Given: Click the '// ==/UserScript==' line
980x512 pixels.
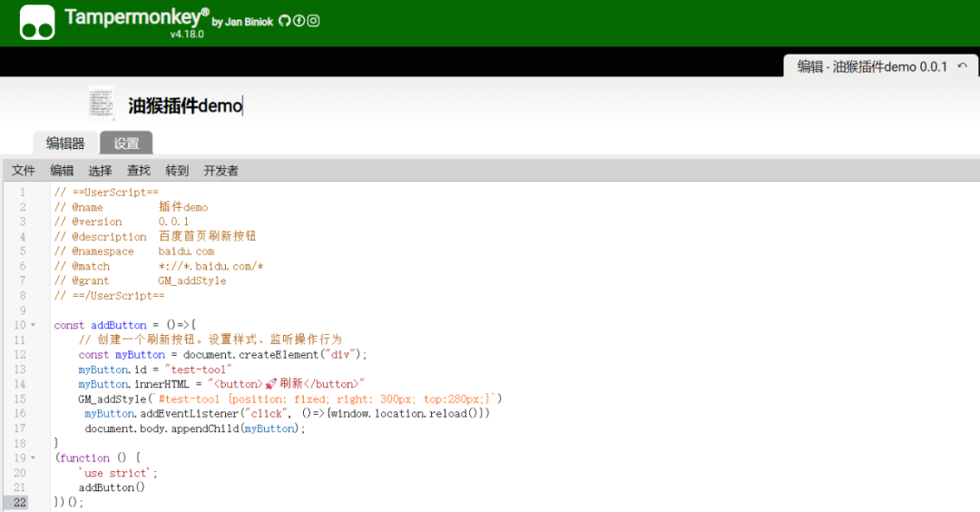Looking at the screenshot, I should pos(110,296).
